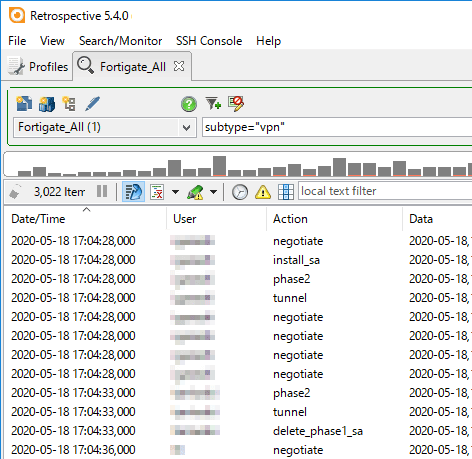Click the blue pencil edit profile icon
This screenshot has width=472, height=459.
(92, 104)
